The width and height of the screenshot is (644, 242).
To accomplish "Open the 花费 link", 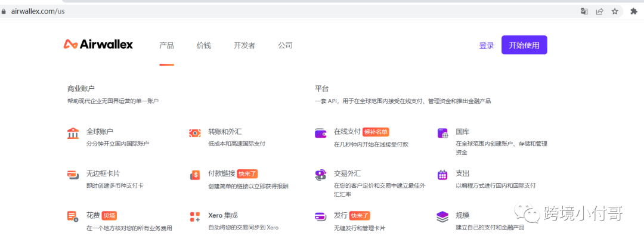I will [93, 215].
